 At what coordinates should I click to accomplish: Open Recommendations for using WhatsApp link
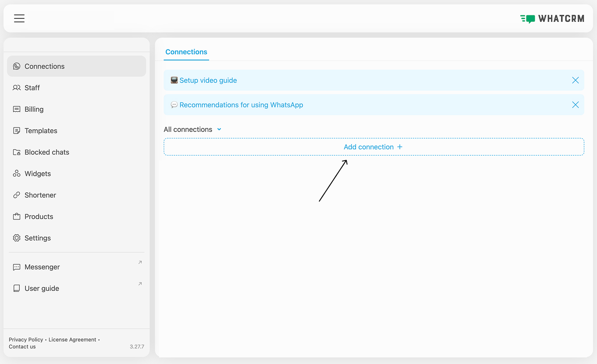click(241, 105)
